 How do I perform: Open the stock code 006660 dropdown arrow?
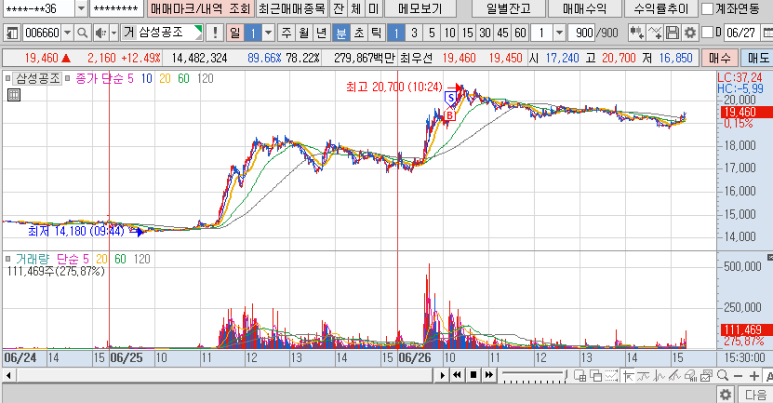[x=68, y=33]
